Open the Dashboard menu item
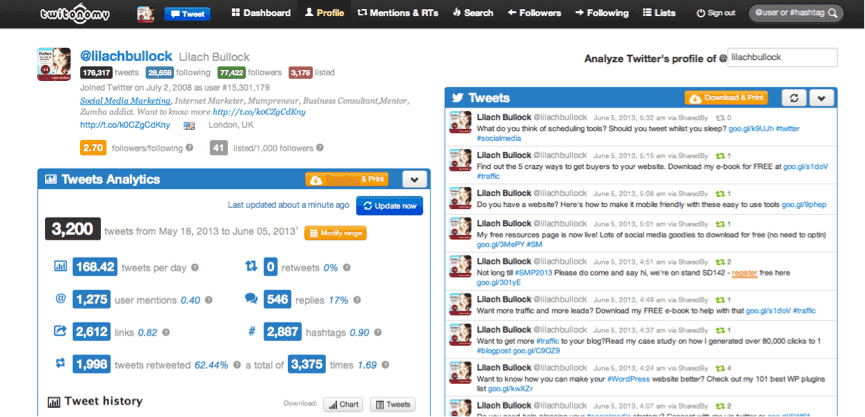Image resolution: width=865 pixels, height=417 pixels. 261,13
